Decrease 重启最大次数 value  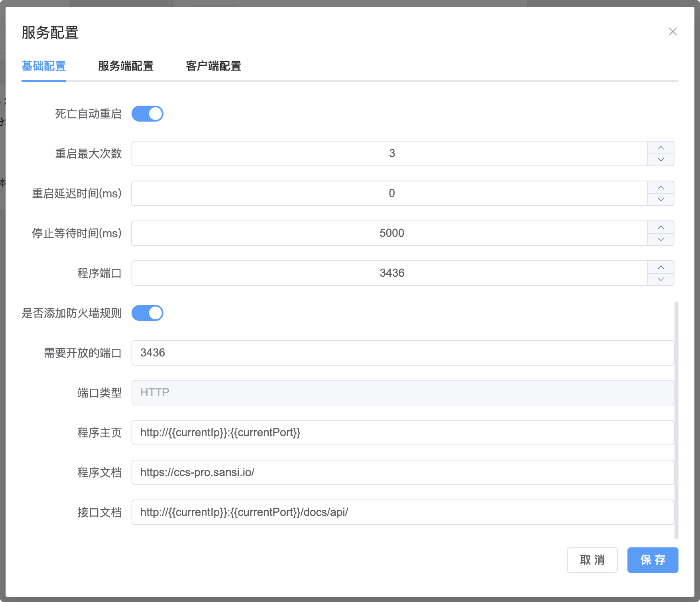coord(661,159)
